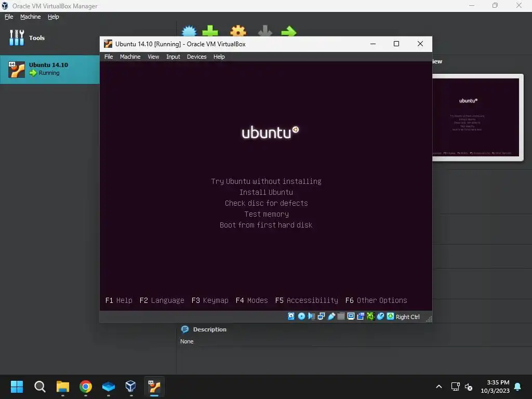Image resolution: width=532 pixels, height=399 pixels.
Task: Click the optical disk indicator in status bar
Action: [x=301, y=316]
